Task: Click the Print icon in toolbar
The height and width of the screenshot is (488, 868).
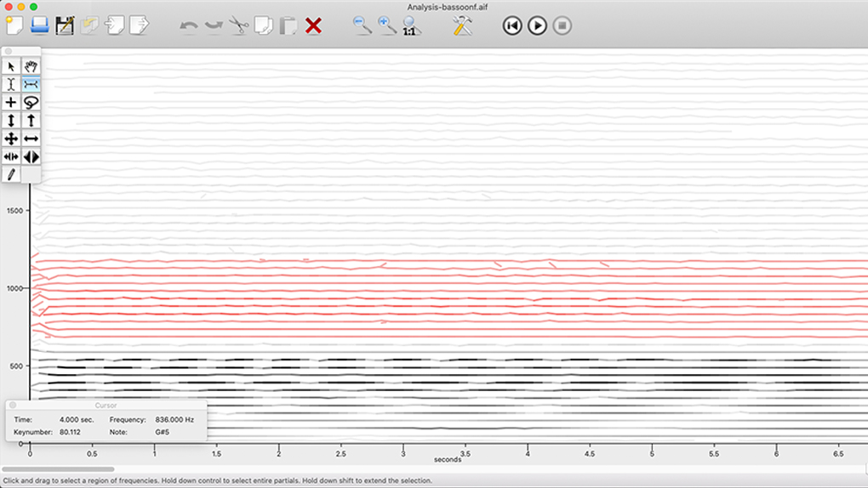Action: (x=39, y=26)
